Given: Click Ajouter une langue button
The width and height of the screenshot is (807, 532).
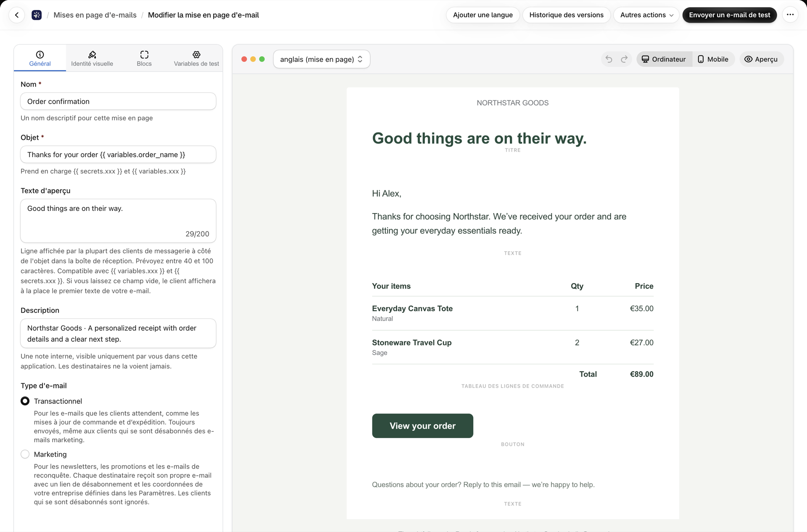Looking at the screenshot, I should [x=483, y=15].
